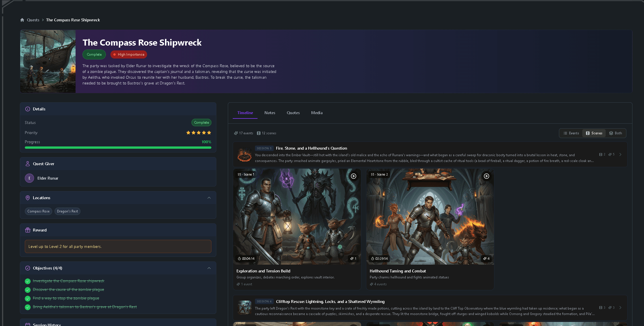This screenshot has width=644, height=326.
Task: Click the 17 events sparkle icon
Action: pos(236,133)
